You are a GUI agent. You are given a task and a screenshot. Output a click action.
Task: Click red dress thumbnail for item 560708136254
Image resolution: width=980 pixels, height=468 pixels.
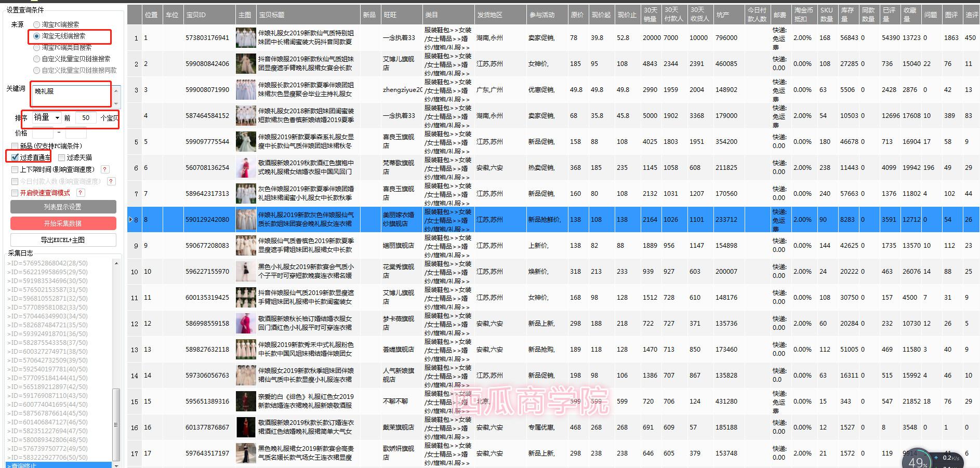[246, 168]
